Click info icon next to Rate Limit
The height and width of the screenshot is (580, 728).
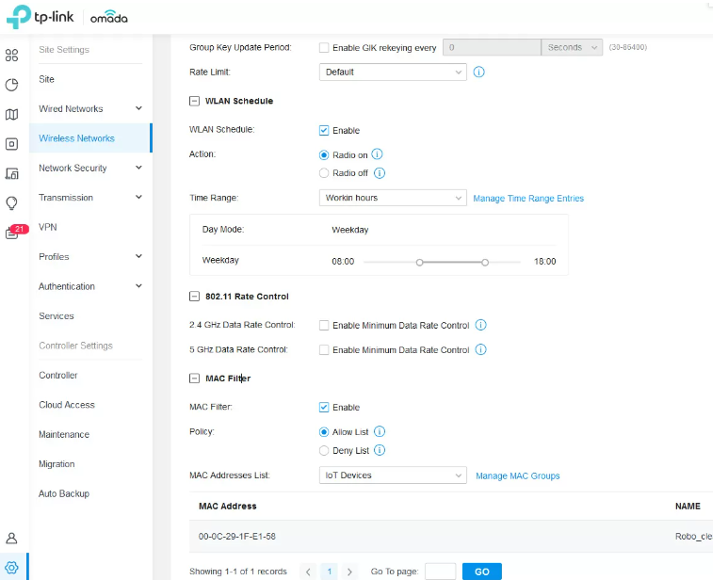(x=478, y=72)
